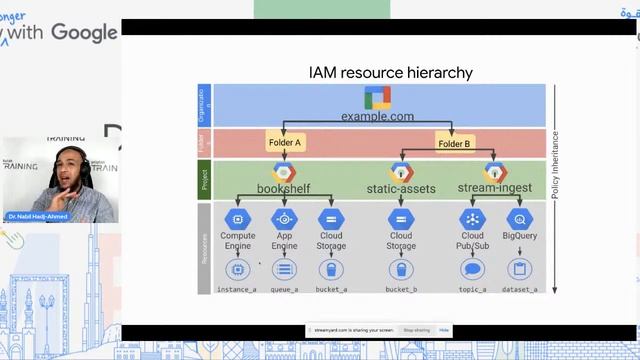Click the static-assets project hexagon icon
Screen dimensions: 640x360
click(x=401, y=173)
